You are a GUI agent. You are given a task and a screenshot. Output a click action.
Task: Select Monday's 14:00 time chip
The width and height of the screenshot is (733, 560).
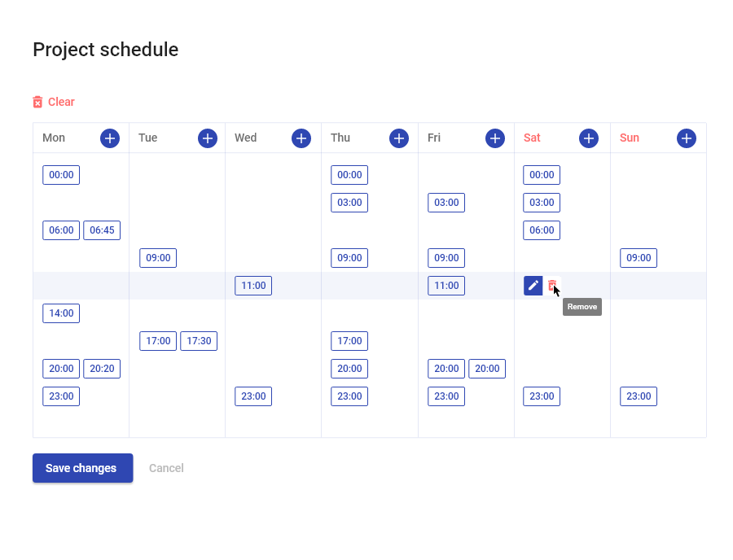[61, 313]
